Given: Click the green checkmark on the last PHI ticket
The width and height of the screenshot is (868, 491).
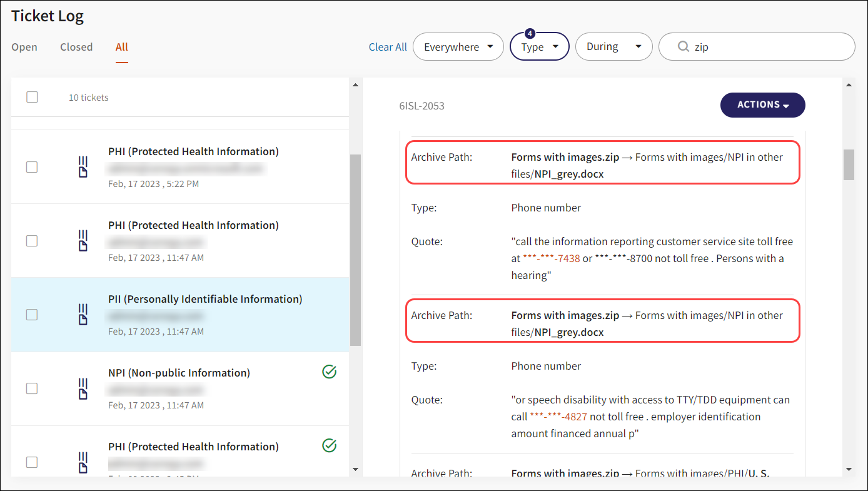Looking at the screenshot, I should [329, 445].
